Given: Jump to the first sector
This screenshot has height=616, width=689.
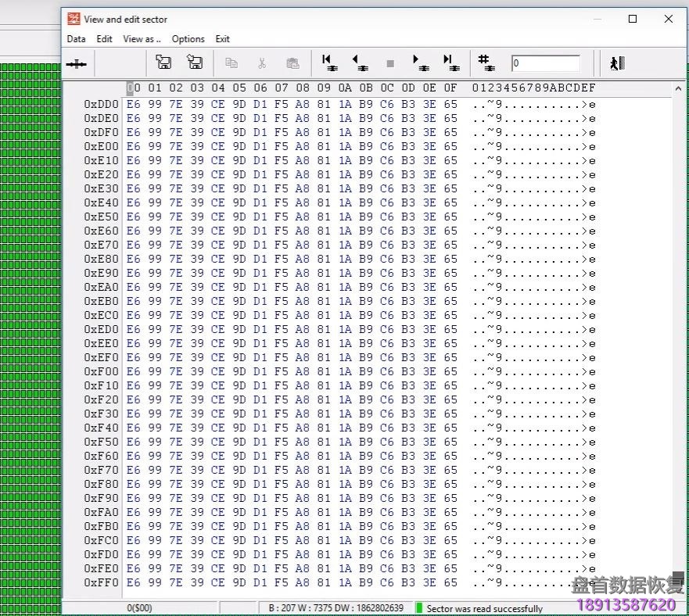Looking at the screenshot, I should (329, 63).
